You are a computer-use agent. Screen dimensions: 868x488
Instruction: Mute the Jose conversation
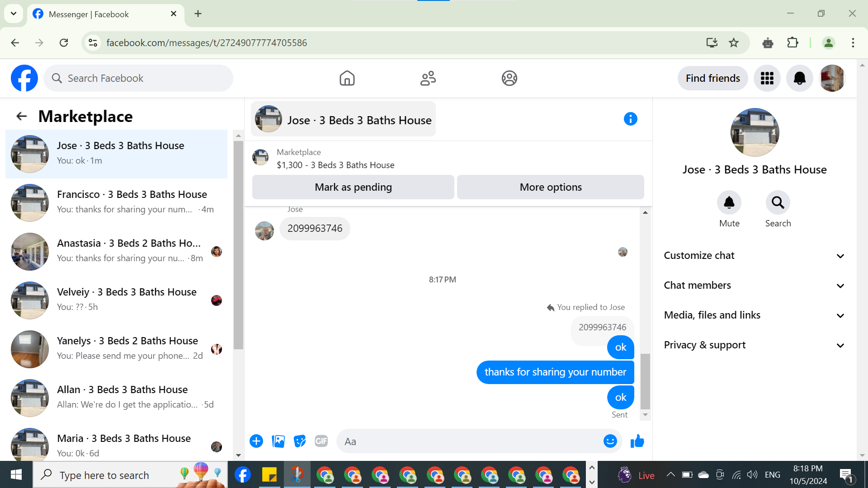click(x=729, y=203)
